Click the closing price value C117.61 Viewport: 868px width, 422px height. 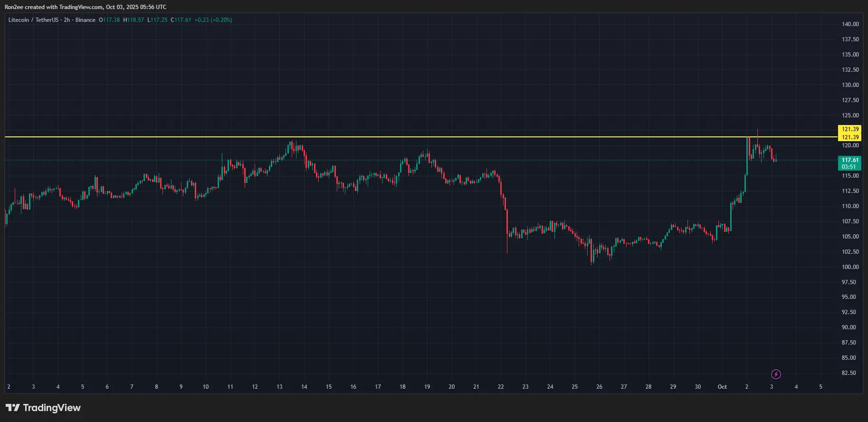coord(181,20)
